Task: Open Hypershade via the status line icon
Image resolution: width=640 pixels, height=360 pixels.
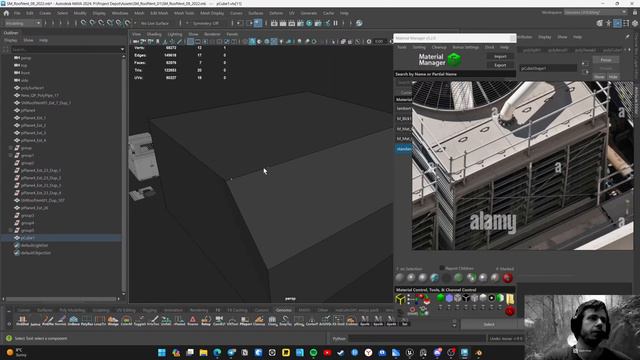Action: (x=309, y=23)
